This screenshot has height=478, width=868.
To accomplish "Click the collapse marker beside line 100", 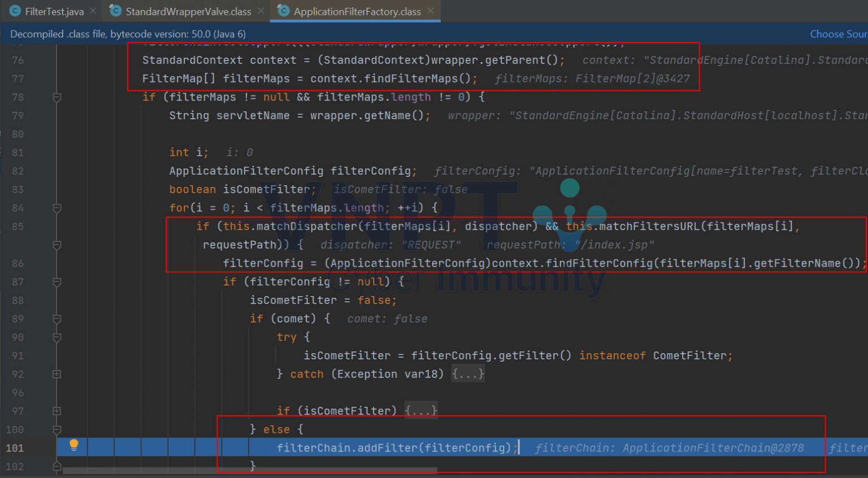I will [56, 429].
